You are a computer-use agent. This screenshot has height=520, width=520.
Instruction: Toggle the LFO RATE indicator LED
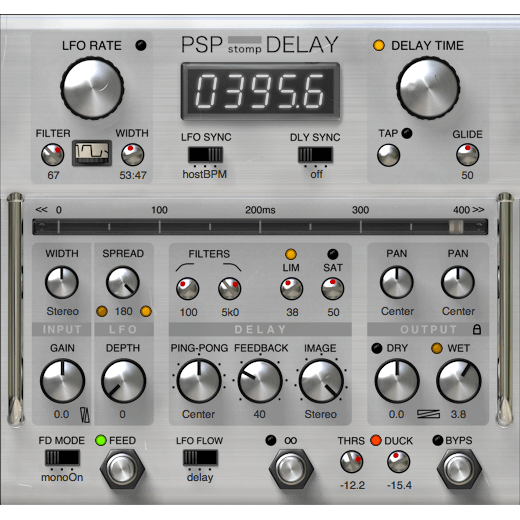click(141, 45)
